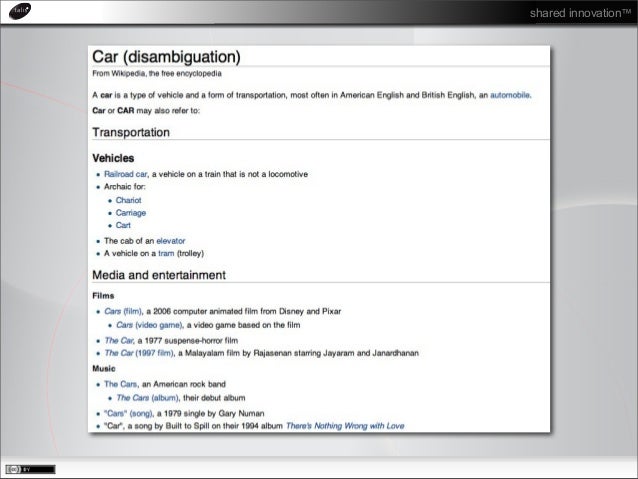638x479 pixels.
Task: Click the Car (disambiguation) page title
Action: [x=166, y=57]
